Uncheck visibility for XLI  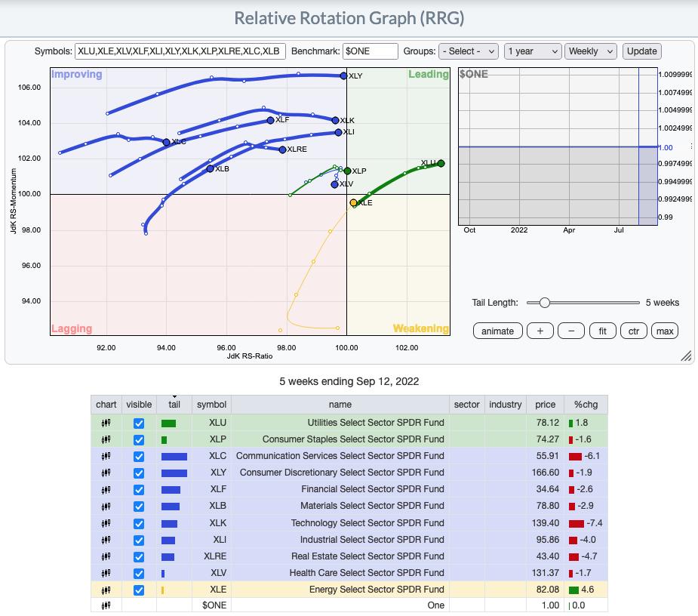click(x=139, y=541)
